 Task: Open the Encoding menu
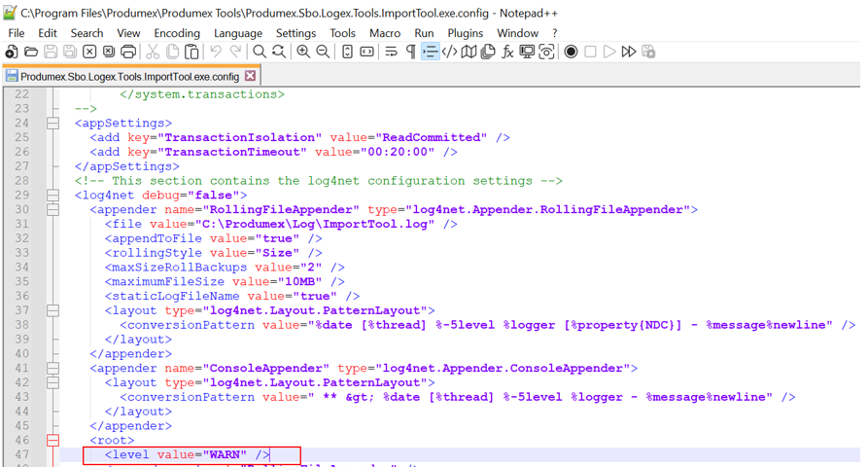[x=177, y=33]
